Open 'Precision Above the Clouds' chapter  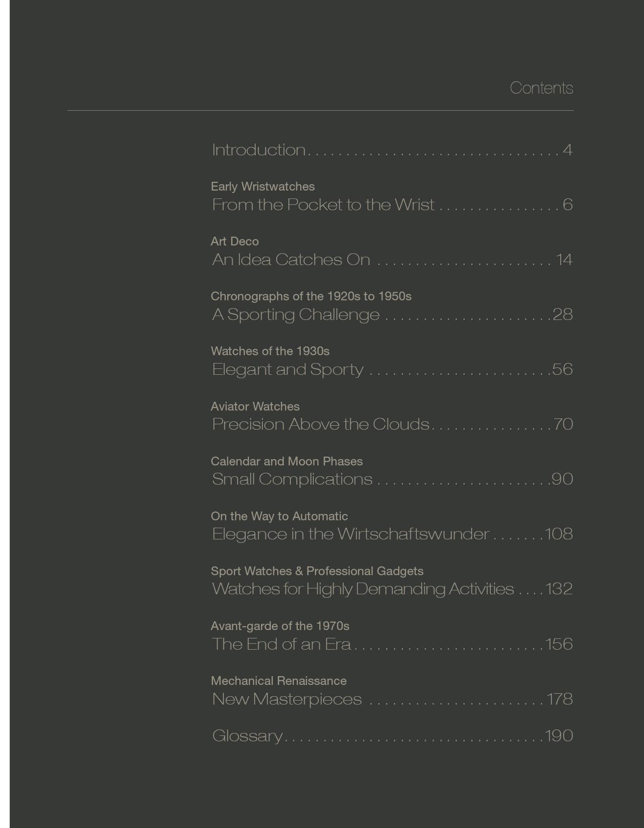click(320, 424)
